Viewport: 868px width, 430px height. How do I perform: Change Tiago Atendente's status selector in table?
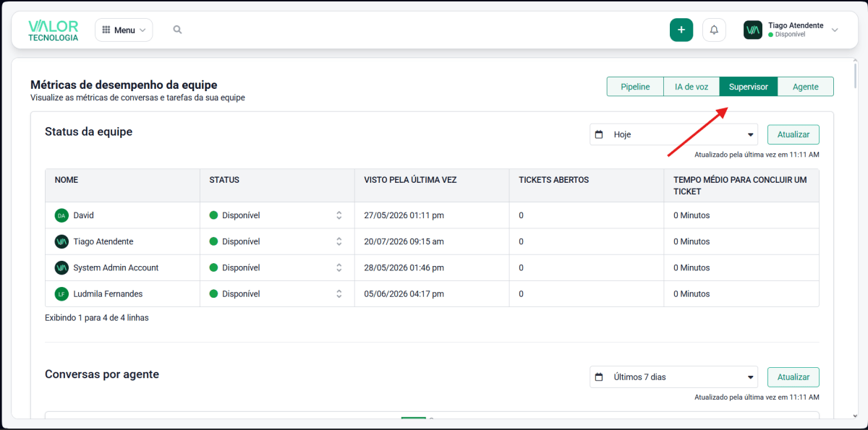277,241
